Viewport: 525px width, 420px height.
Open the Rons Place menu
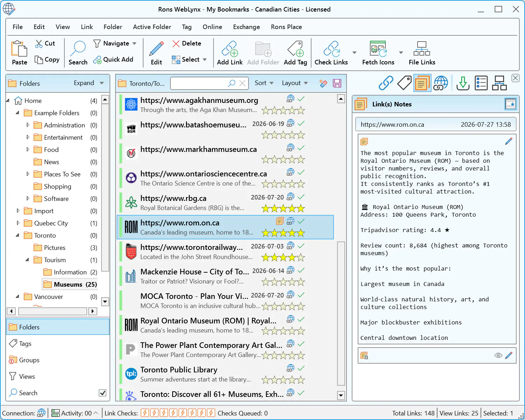pos(286,27)
